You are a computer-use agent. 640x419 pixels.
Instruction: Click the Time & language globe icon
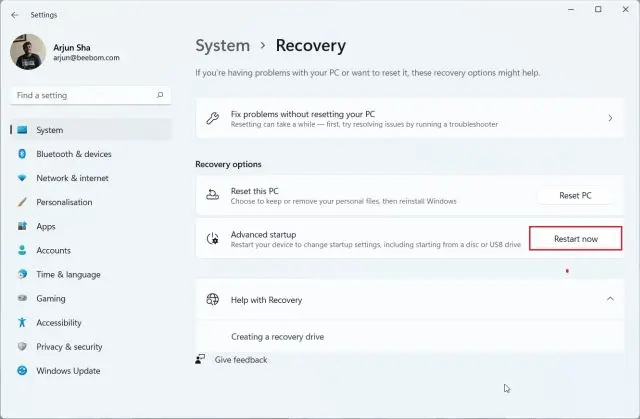click(x=22, y=274)
